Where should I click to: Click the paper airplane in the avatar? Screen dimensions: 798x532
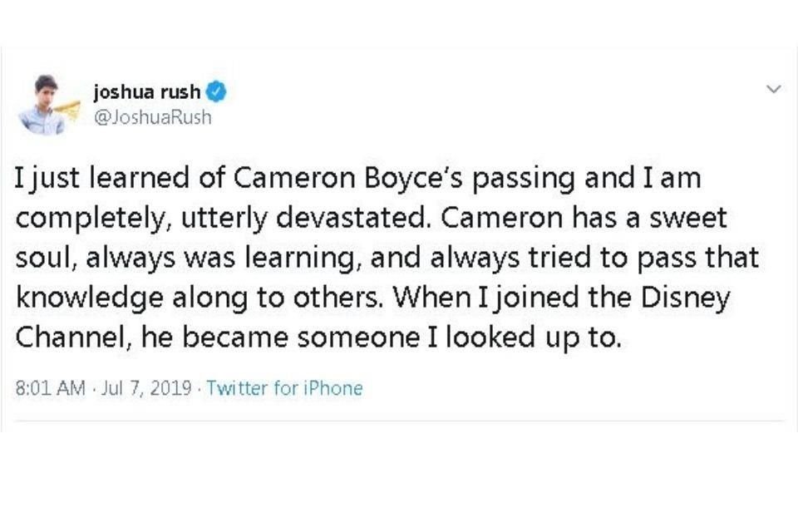[69, 109]
